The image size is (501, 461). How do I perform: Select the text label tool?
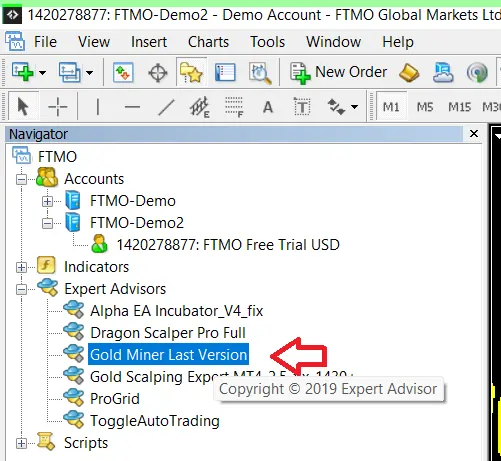[302, 107]
